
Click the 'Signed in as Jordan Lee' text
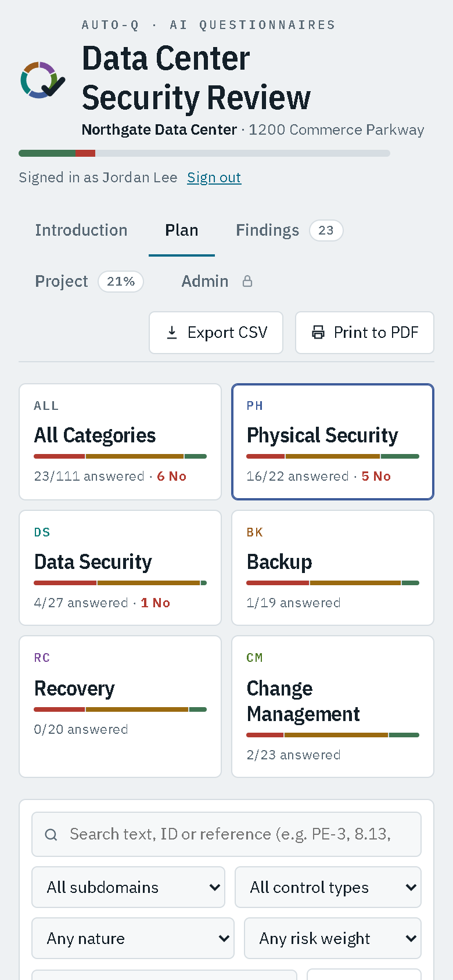98,178
